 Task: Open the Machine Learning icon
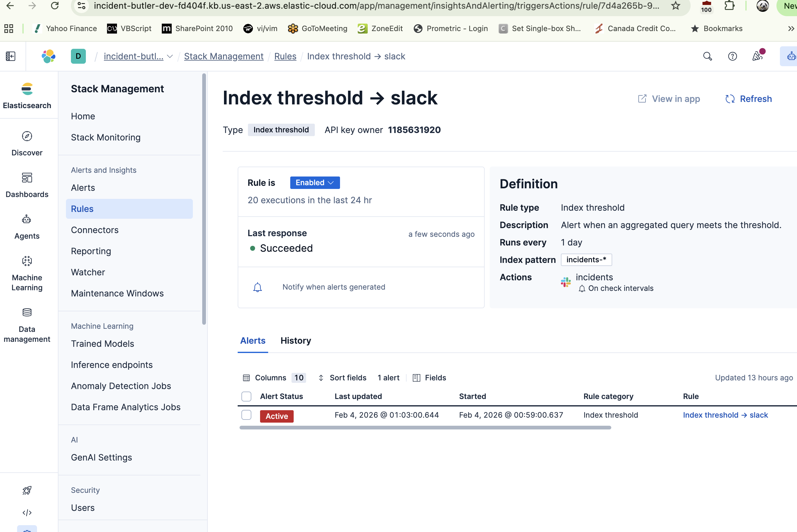click(27, 261)
